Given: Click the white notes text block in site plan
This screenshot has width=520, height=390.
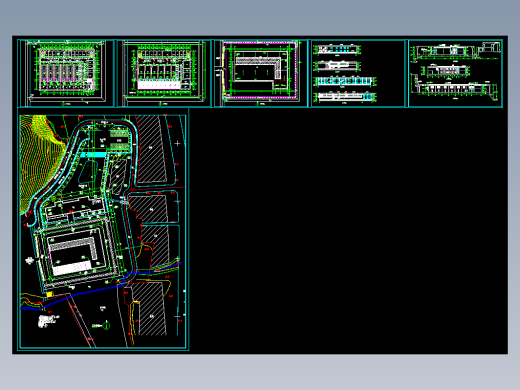Looking at the screenshot, I should tap(49, 321).
